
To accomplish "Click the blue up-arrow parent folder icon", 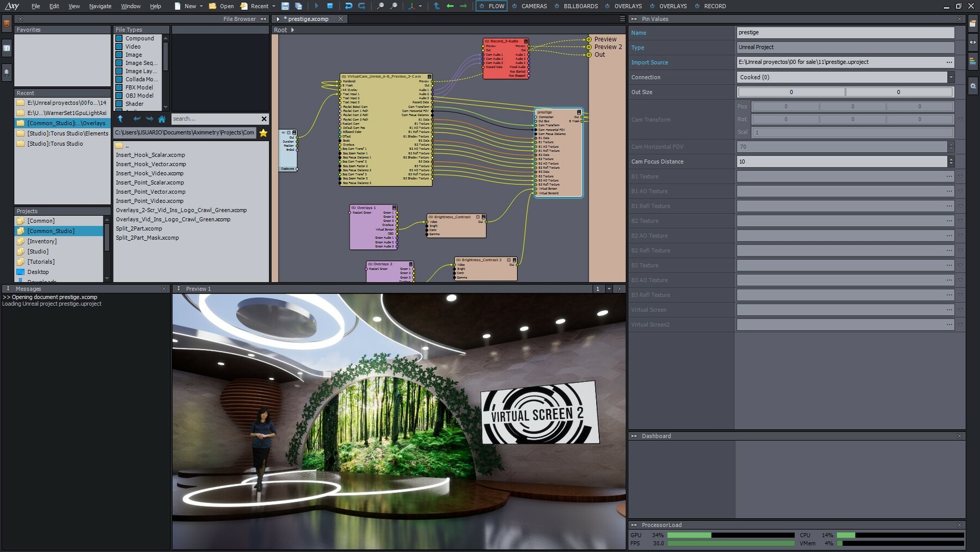I will (120, 119).
